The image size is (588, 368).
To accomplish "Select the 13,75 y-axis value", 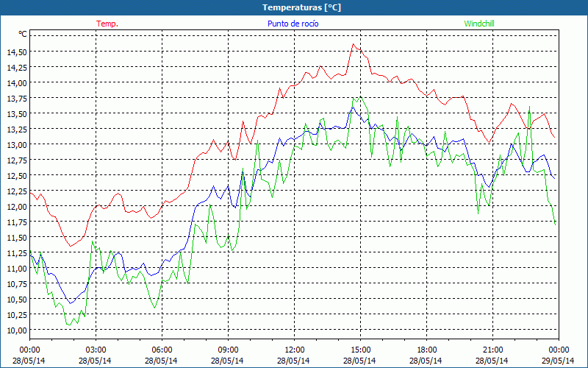I will tap(17, 99).
